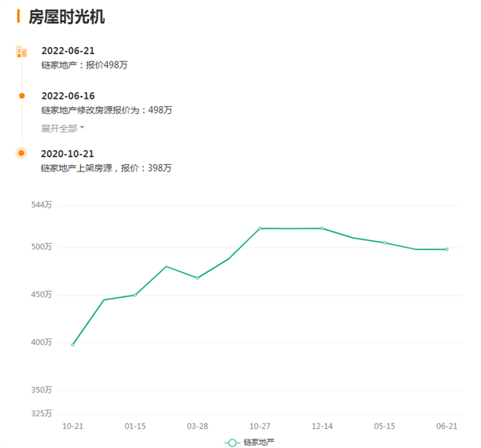Screen dimensions: 481x448
Task: Click the 544万 y-axis label
Action: click(42, 205)
